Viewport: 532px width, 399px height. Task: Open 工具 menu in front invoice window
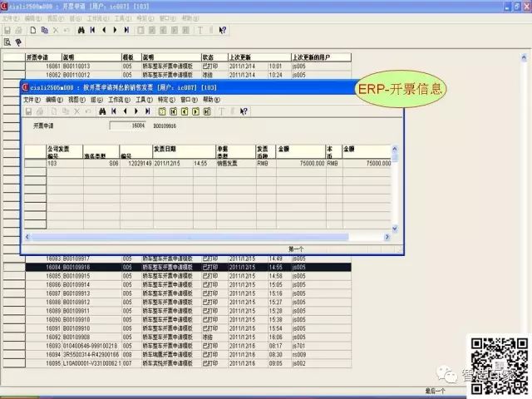coord(144,100)
